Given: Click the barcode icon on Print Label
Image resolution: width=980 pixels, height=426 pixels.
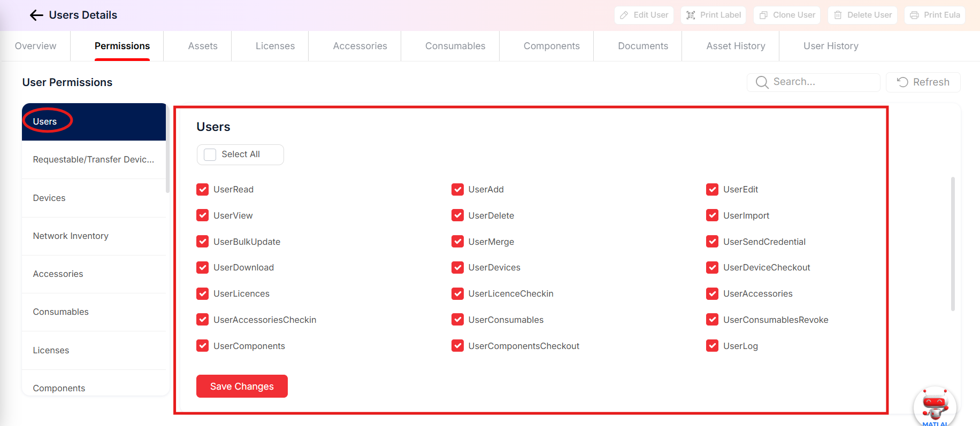Looking at the screenshot, I should (x=691, y=15).
